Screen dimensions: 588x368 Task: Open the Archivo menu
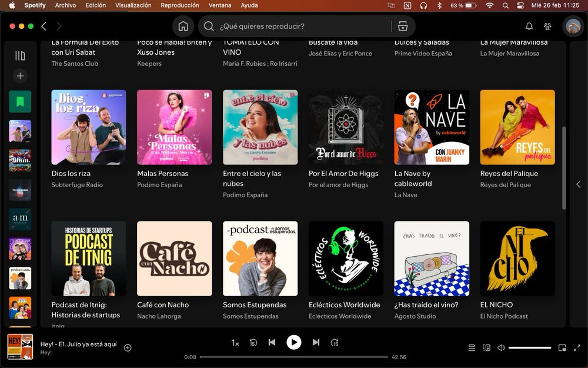pyautogui.click(x=65, y=5)
